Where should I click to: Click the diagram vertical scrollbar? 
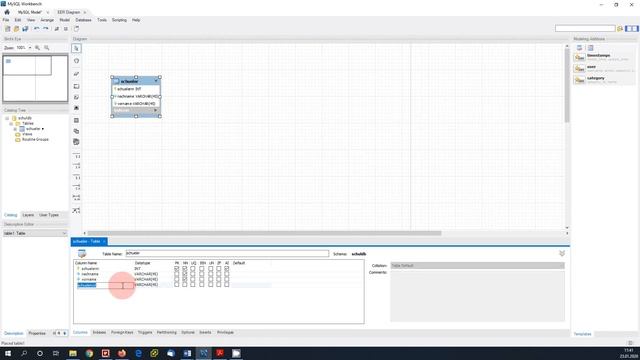(x=567, y=86)
